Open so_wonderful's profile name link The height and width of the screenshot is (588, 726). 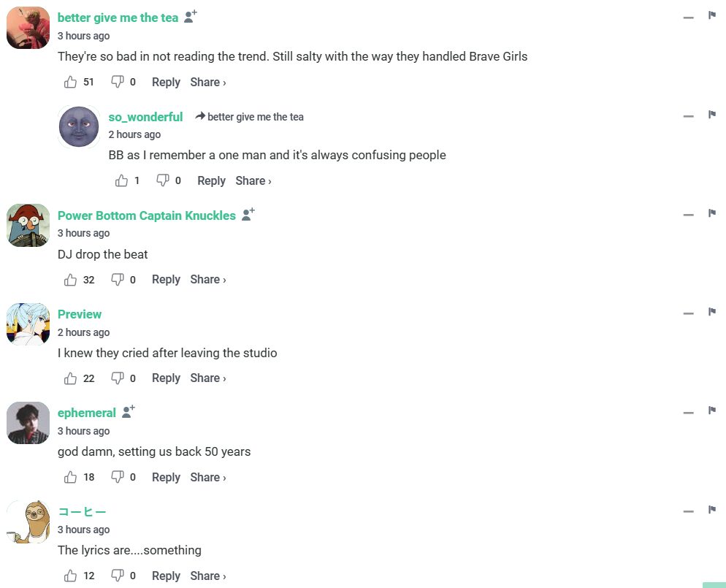pyautogui.click(x=145, y=117)
